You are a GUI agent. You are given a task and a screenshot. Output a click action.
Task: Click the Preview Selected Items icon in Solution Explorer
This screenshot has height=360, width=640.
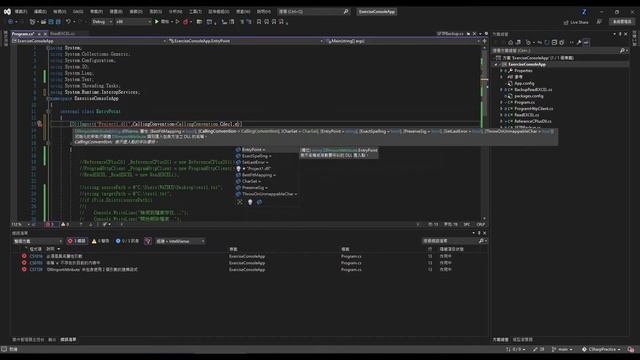[x=586, y=42]
